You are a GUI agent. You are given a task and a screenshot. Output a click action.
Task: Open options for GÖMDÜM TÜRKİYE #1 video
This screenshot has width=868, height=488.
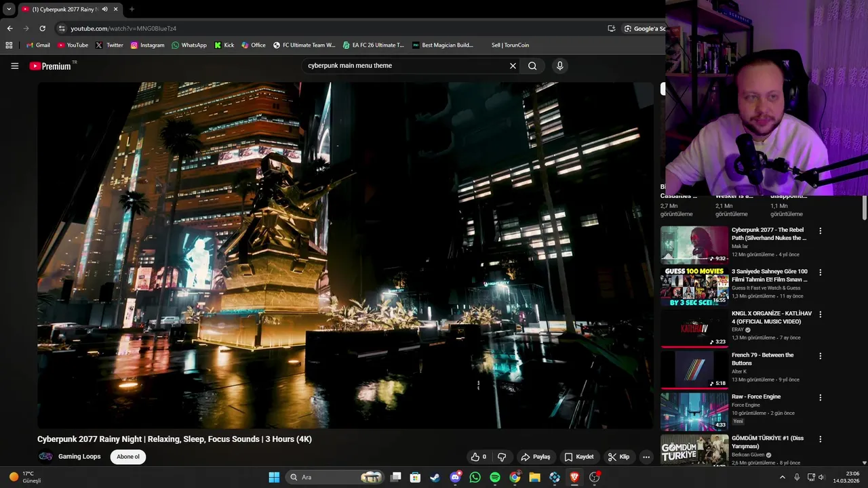(x=820, y=439)
